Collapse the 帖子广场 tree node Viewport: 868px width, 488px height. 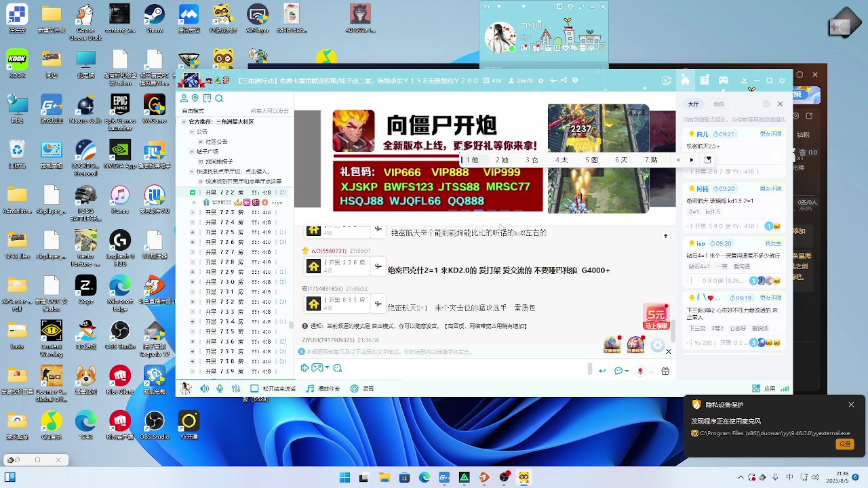[x=192, y=152]
